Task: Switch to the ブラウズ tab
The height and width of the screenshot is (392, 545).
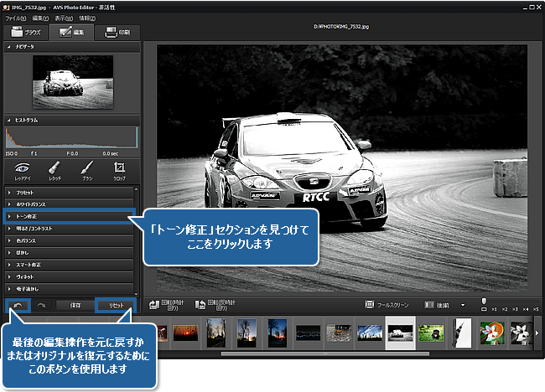Action: coord(24,33)
